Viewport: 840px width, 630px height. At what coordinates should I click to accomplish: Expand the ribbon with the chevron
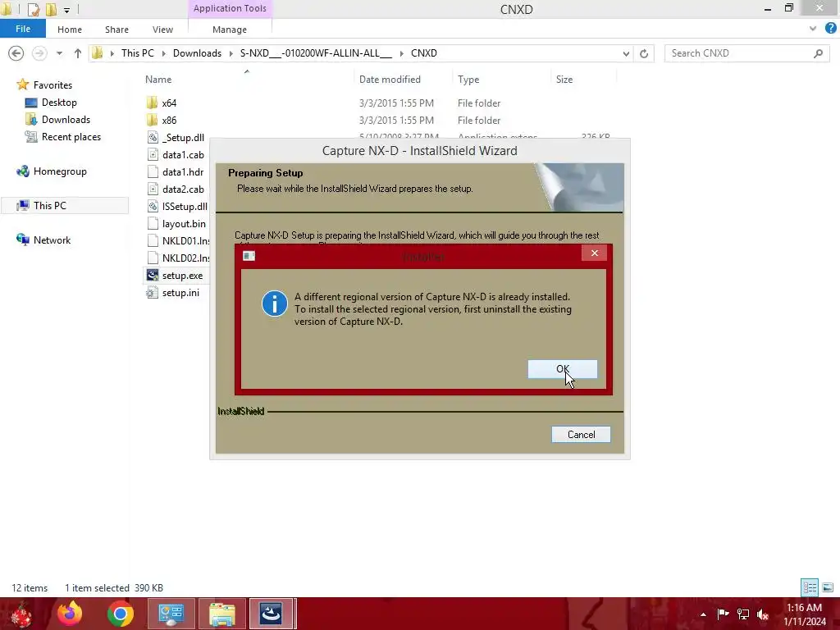[x=813, y=29]
